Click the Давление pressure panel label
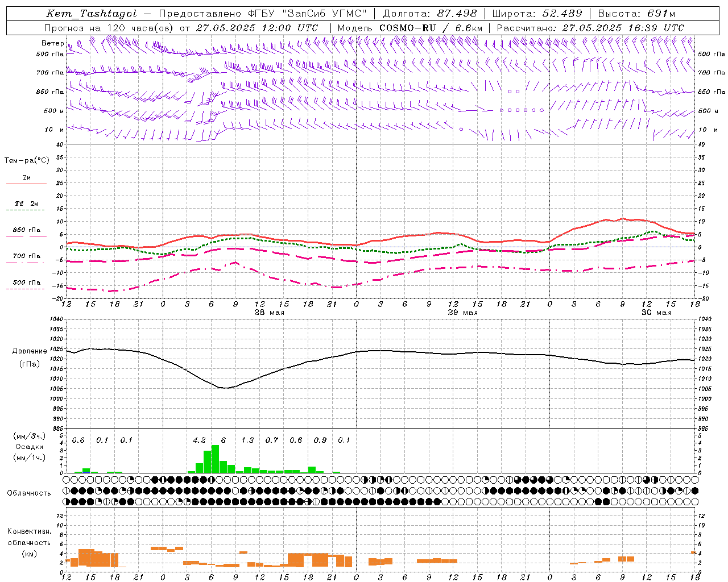 click(x=30, y=351)
